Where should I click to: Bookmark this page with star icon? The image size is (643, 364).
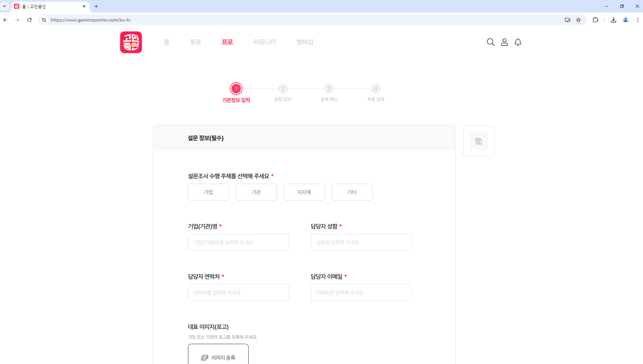[x=578, y=20]
